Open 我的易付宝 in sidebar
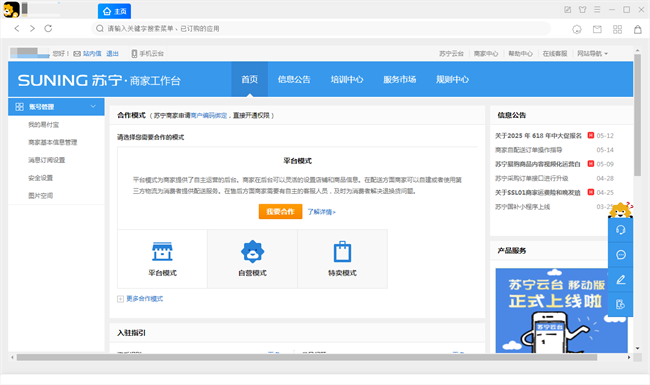The image size is (650, 385). tap(44, 125)
